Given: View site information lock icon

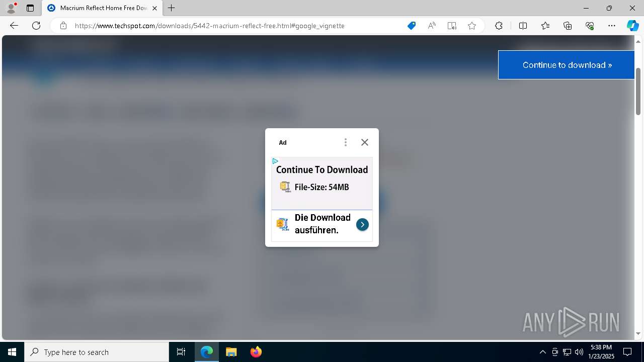Looking at the screenshot, I should coord(63,26).
